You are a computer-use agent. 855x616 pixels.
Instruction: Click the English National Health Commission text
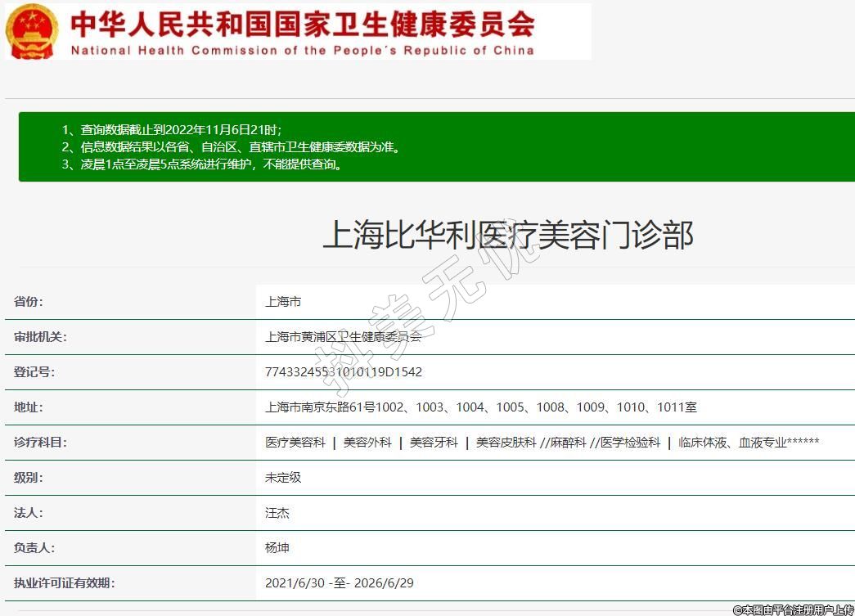click(302, 50)
